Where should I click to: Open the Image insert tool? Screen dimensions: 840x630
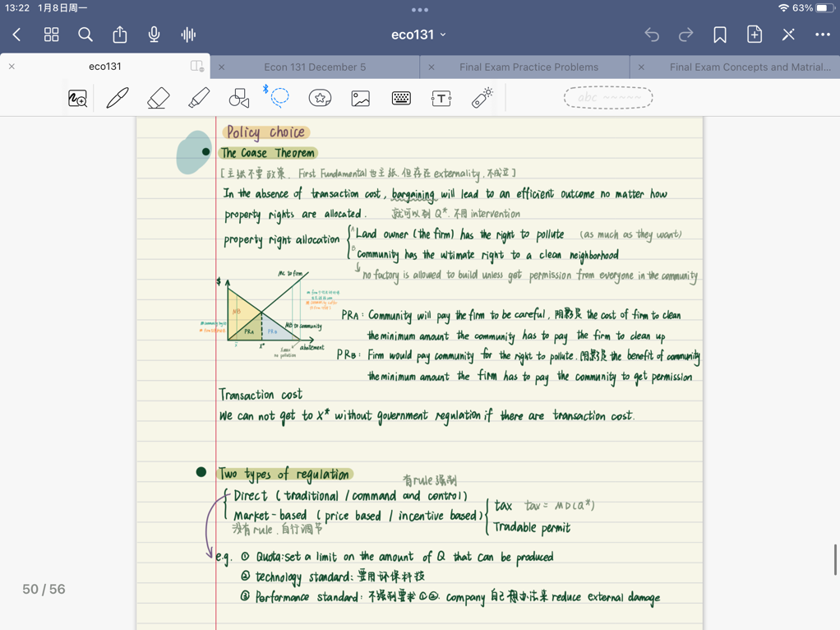point(360,98)
